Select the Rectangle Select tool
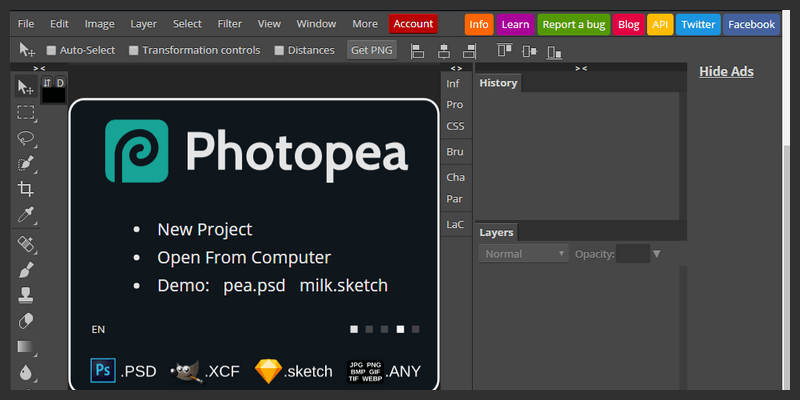This screenshot has height=400, width=800. (26, 113)
